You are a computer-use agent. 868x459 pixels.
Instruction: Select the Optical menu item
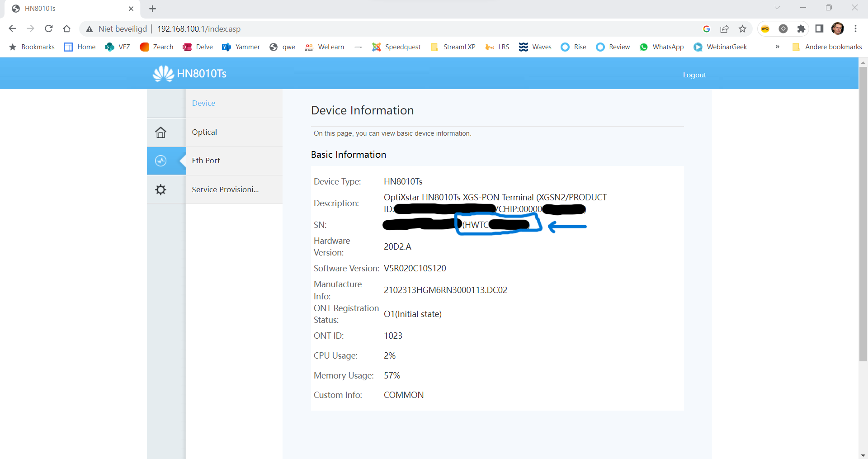(x=234, y=132)
